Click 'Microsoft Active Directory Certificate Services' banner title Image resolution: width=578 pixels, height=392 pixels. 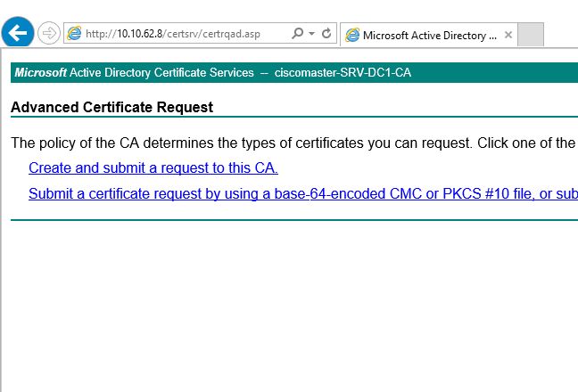[x=134, y=72]
